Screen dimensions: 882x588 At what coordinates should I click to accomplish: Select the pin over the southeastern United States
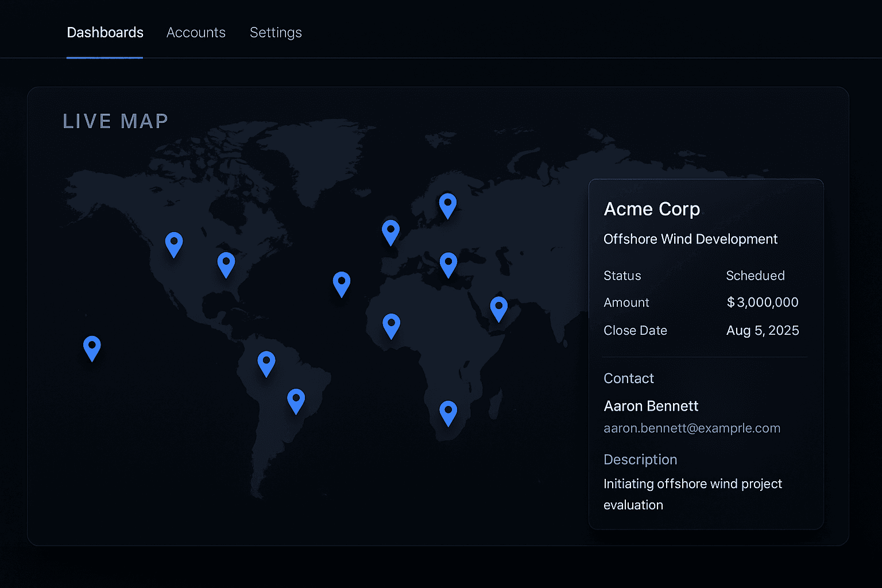point(226,264)
